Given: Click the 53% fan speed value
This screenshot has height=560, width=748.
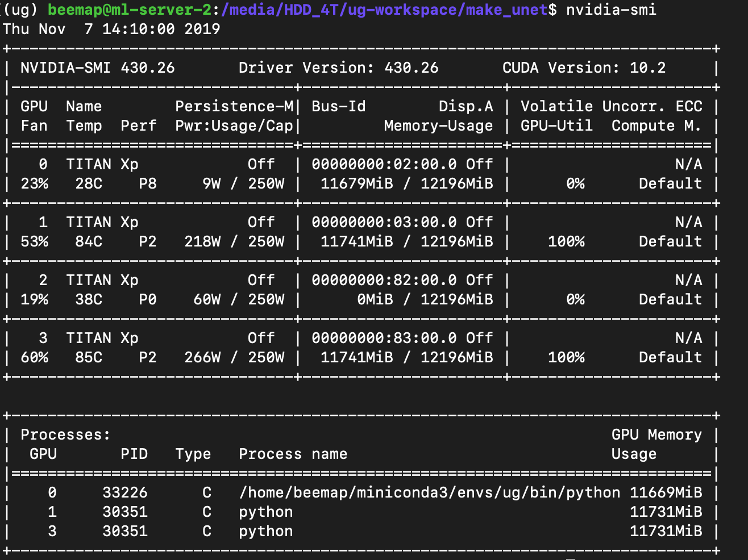Looking at the screenshot, I should [x=34, y=241].
